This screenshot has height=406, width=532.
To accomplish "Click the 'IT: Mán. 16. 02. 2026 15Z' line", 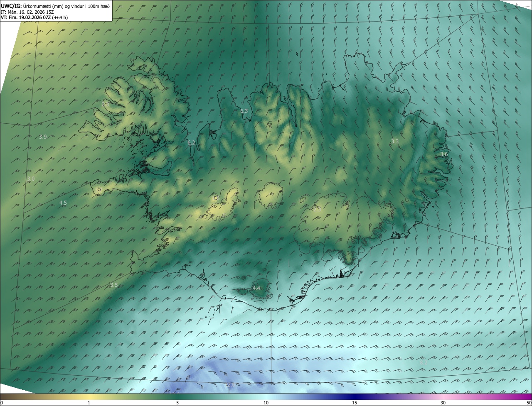I will 28,12.
